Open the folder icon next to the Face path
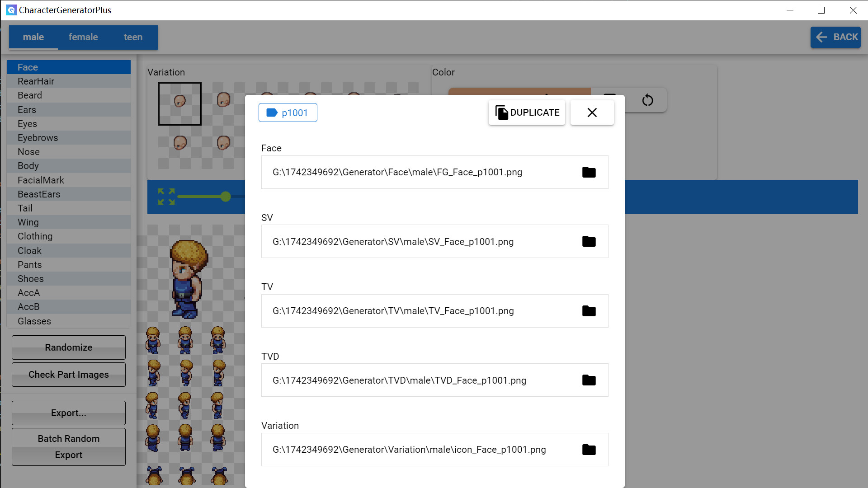The height and width of the screenshot is (488, 868). click(x=589, y=172)
